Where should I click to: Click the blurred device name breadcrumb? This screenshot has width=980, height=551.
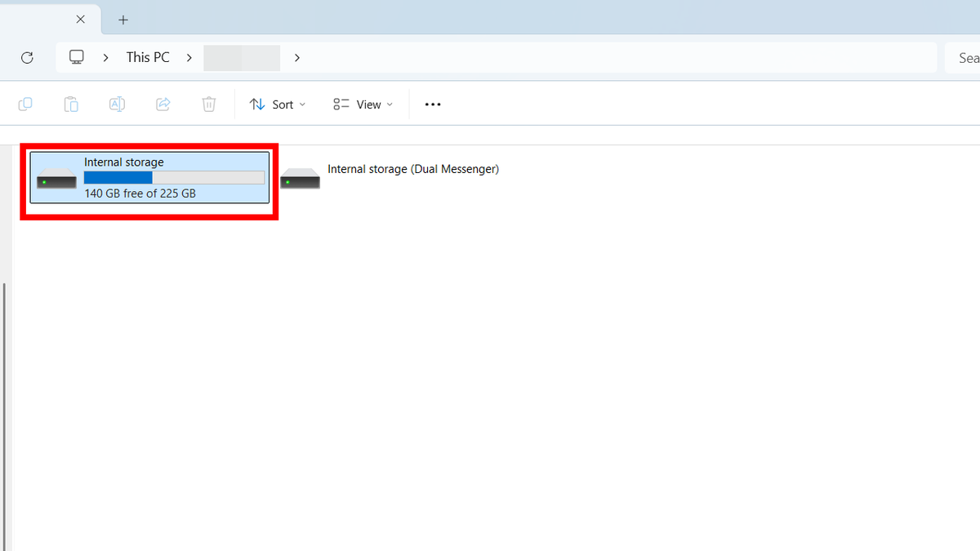tap(242, 57)
